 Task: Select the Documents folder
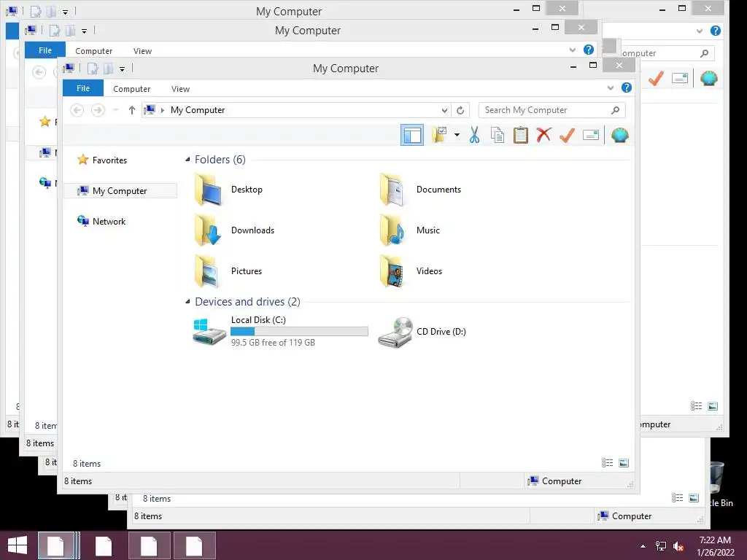420,190
